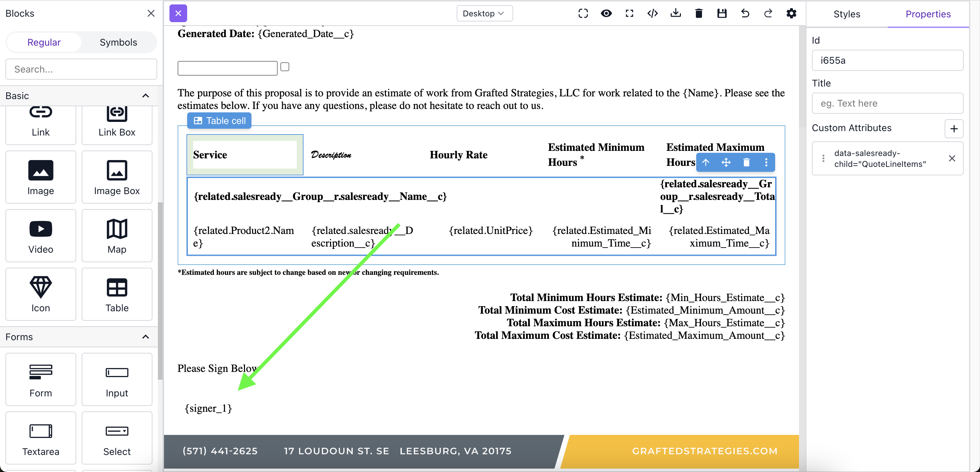Toggle the preview eye icon
980x472 pixels.
pos(606,14)
